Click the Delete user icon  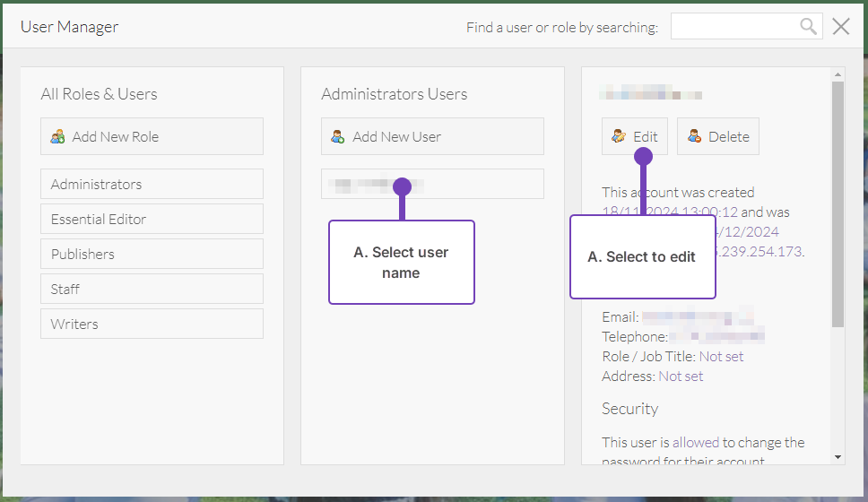tap(694, 137)
